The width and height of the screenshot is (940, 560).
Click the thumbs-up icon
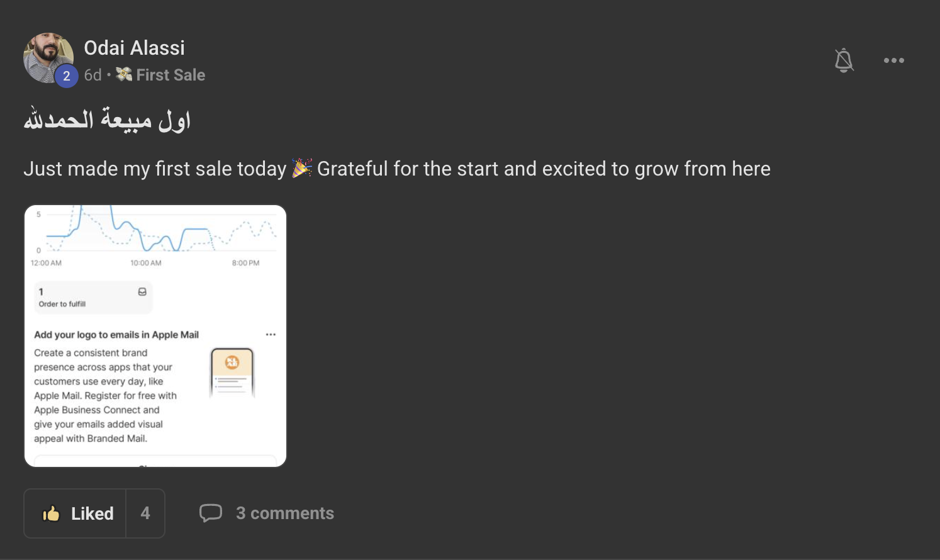point(51,513)
